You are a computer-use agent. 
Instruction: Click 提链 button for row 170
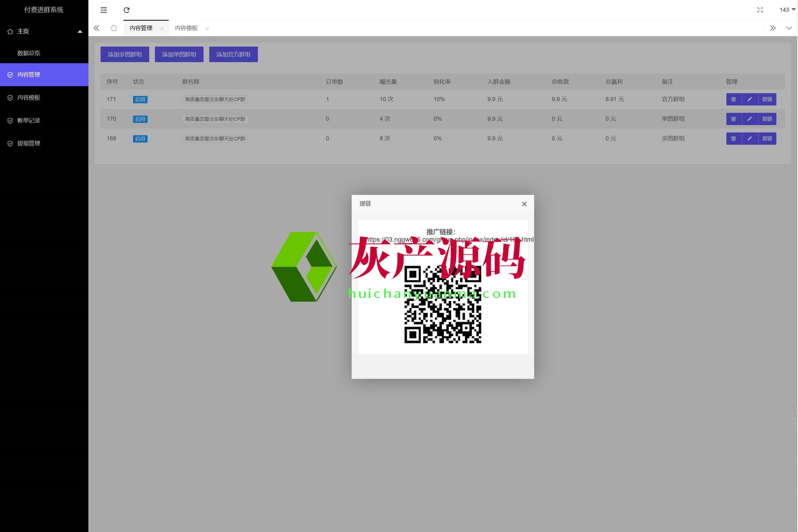(x=767, y=119)
